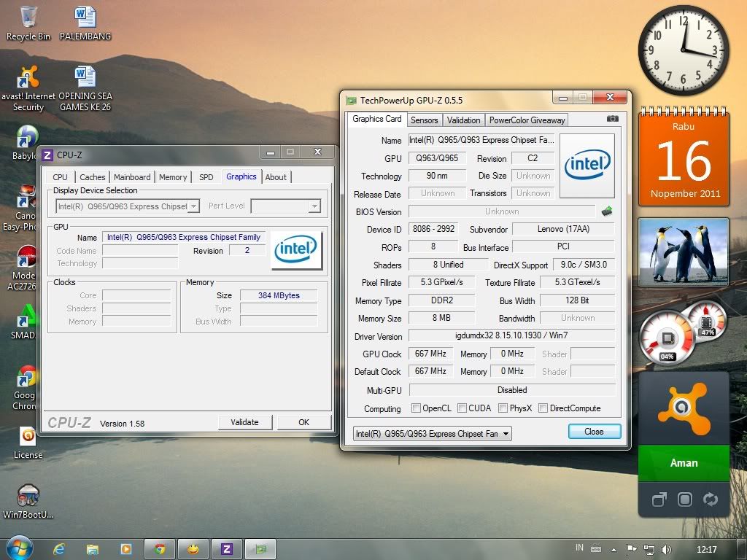Click the taskbar smiley face application icon
The image size is (747, 560).
pyautogui.click(x=193, y=549)
